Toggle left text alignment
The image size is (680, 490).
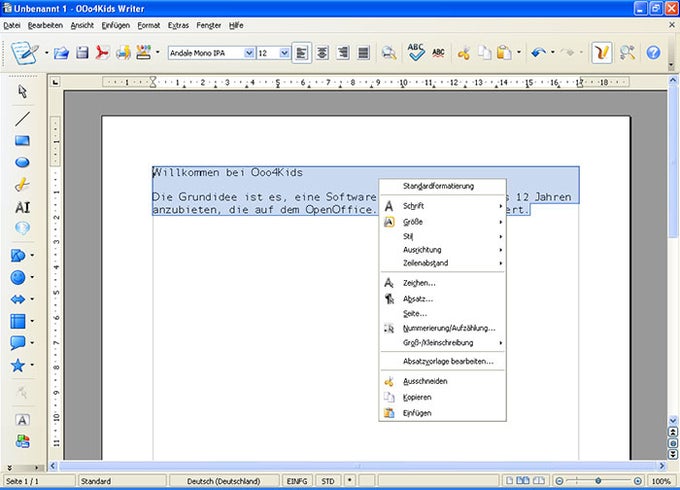[x=301, y=53]
